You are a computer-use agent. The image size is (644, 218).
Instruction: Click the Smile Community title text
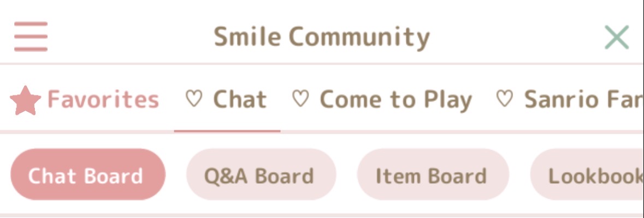pos(321,38)
